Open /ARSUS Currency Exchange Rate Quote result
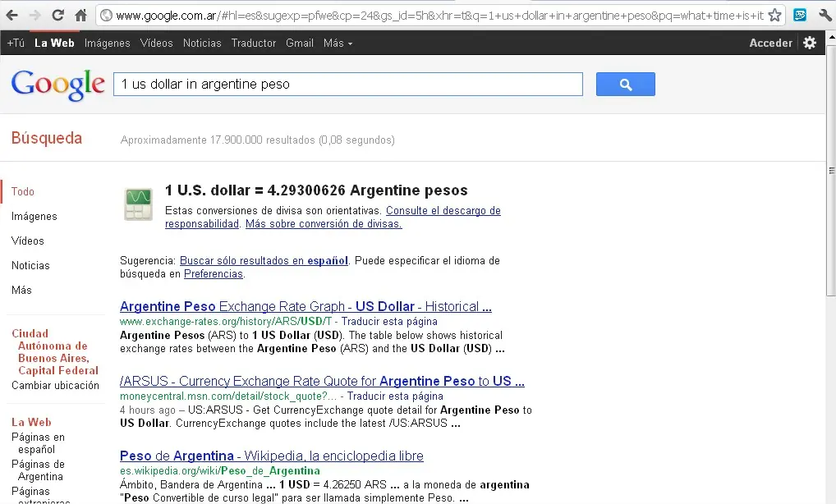Screen dimensions: 836x504 [322, 382]
